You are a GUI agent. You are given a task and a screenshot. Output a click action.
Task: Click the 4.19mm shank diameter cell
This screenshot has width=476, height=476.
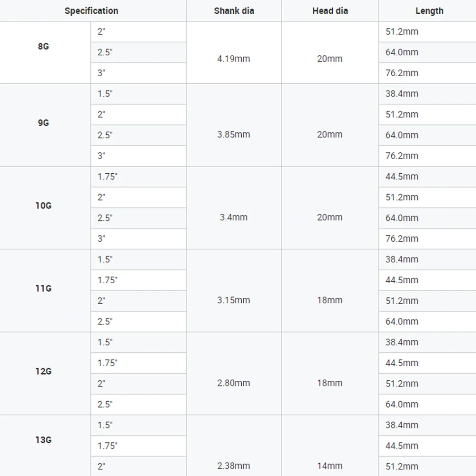click(x=234, y=59)
